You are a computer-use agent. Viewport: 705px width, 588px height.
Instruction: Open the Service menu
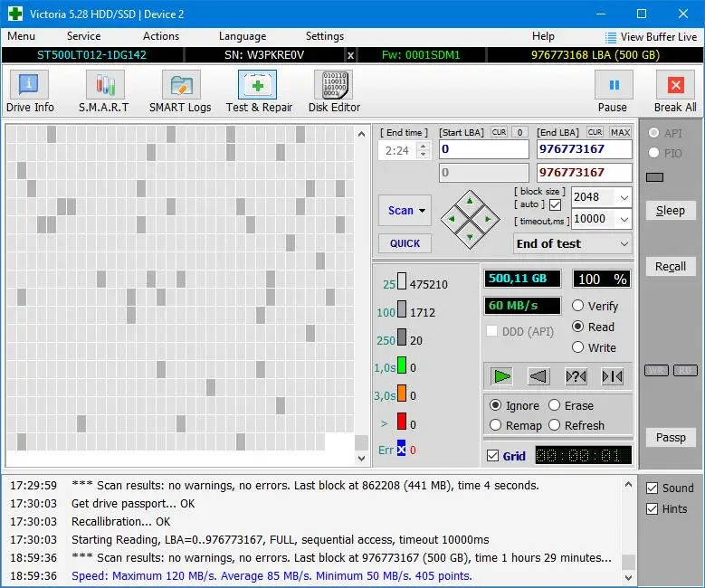[x=83, y=36]
